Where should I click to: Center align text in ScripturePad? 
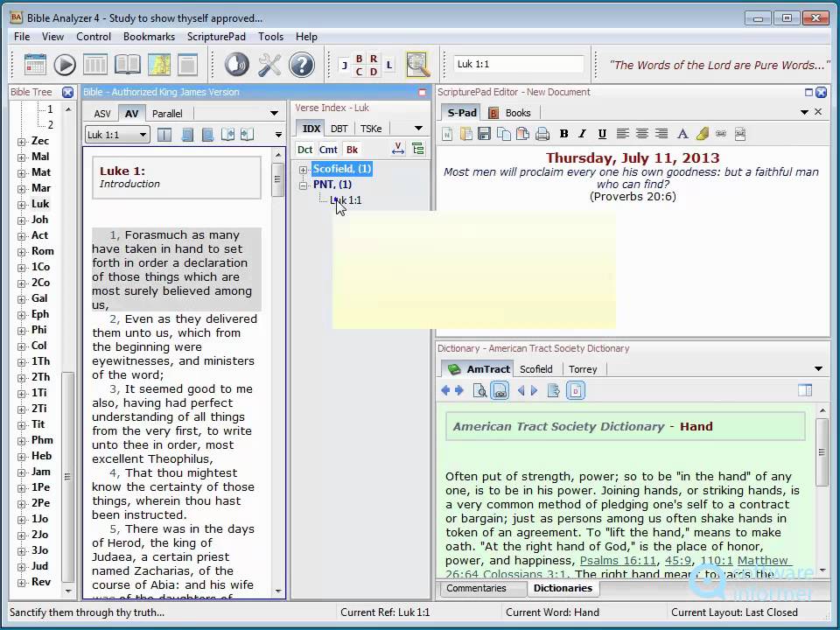pyautogui.click(x=641, y=134)
